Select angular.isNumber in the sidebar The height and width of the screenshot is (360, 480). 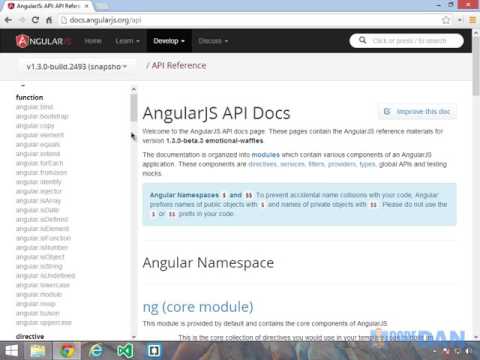point(42,248)
